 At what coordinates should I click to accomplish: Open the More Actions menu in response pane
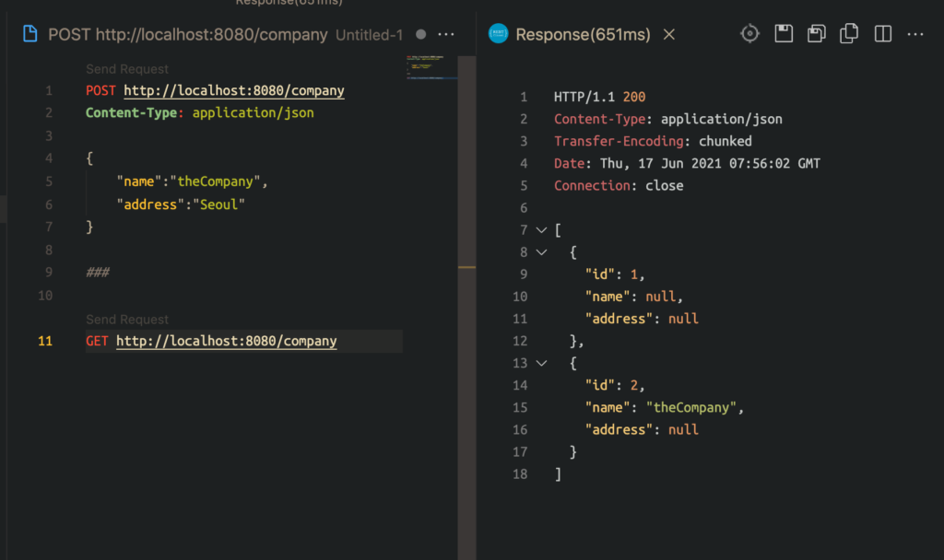[915, 34]
